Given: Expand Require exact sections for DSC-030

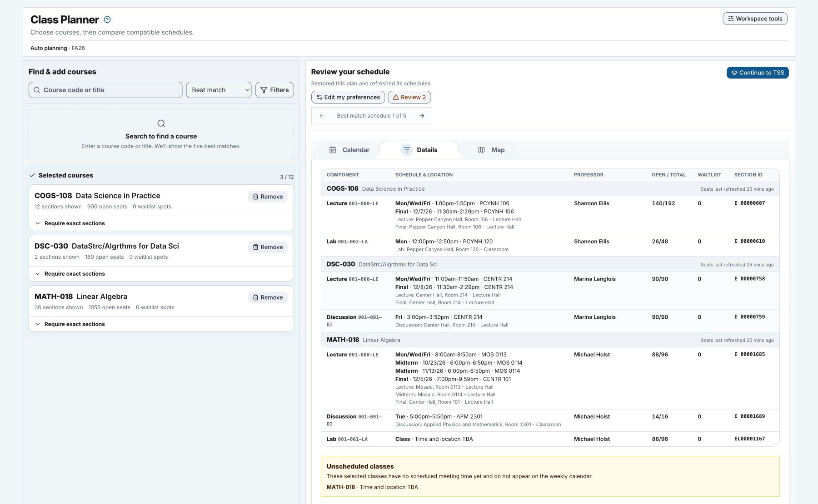Looking at the screenshot, I should 161,274.
